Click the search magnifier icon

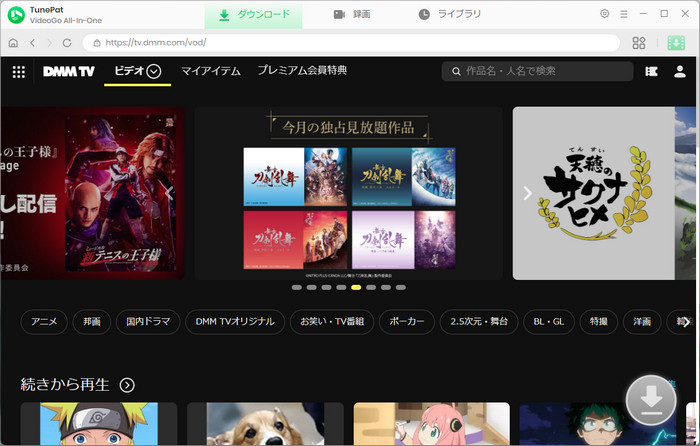click(x=456, y=71)
